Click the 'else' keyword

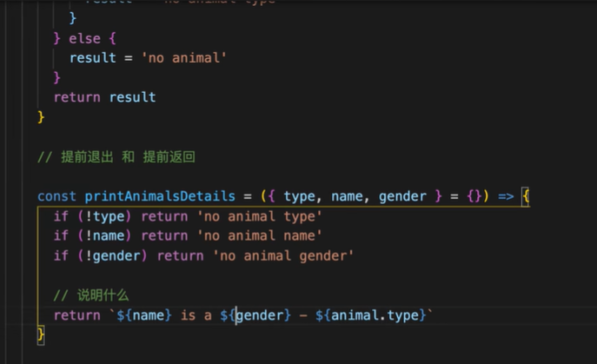pyautogui.click(x=84, y=38)
